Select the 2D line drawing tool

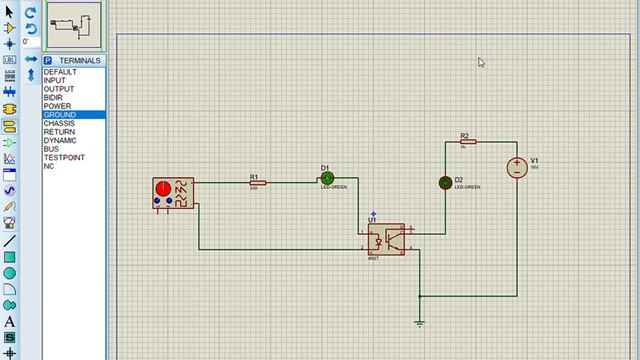click(9, 241)
